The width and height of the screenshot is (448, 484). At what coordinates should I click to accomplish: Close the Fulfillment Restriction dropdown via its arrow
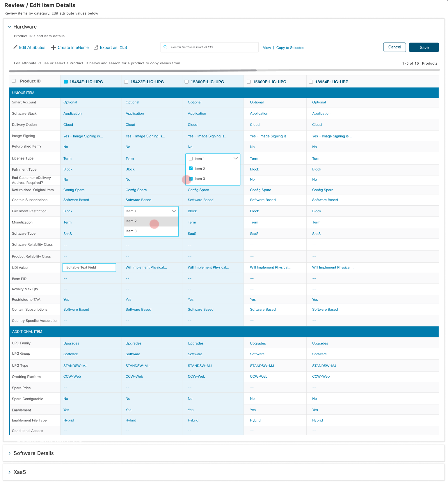tap(174, 211)
